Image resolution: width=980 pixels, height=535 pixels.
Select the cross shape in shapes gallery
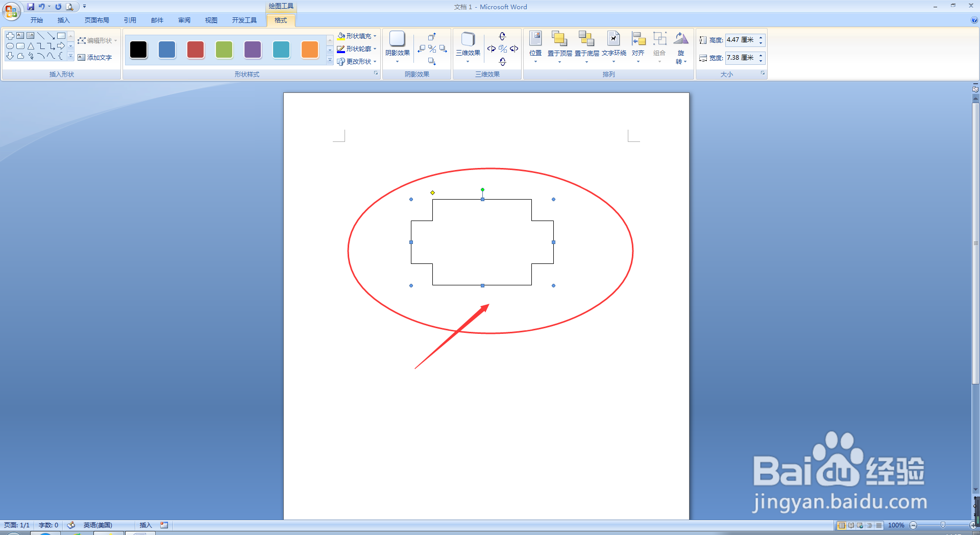click(x=10, y=36)
